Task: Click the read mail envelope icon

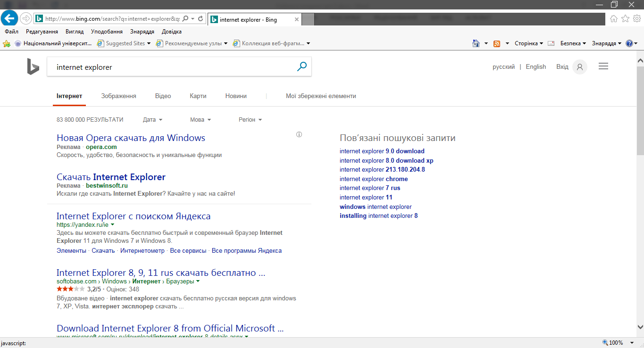Action: click(x=551, y=43)
